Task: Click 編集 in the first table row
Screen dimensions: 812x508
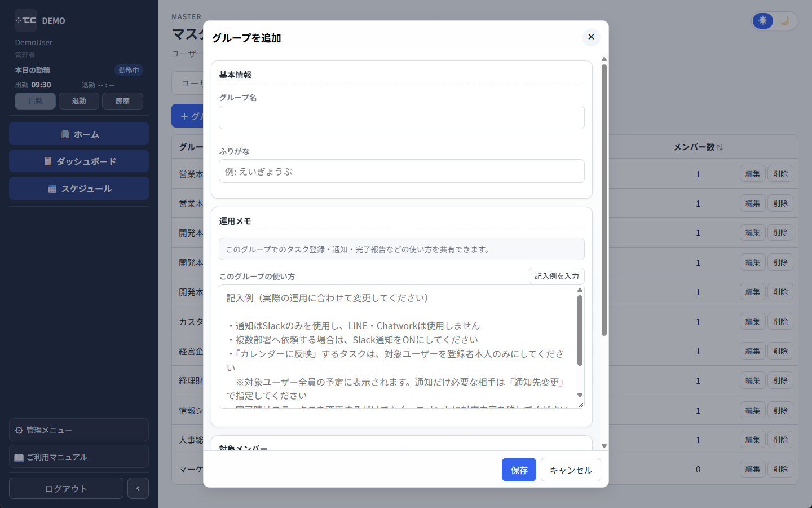Action: coord(753,174)
